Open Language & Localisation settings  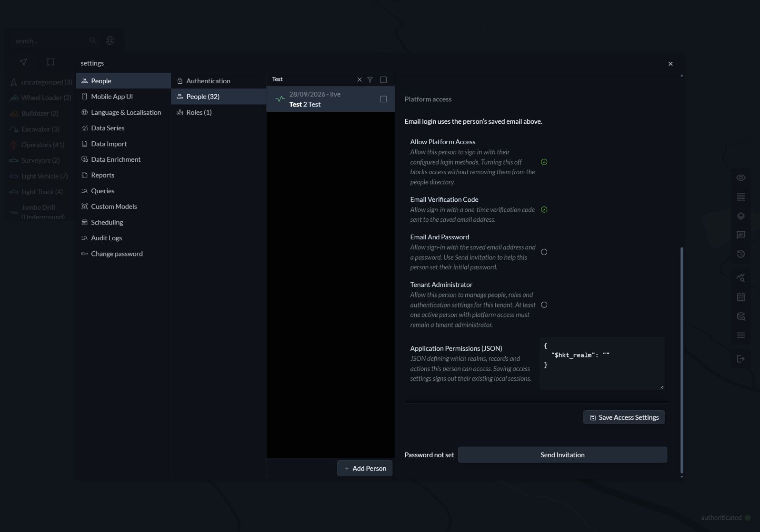(123, 112)
